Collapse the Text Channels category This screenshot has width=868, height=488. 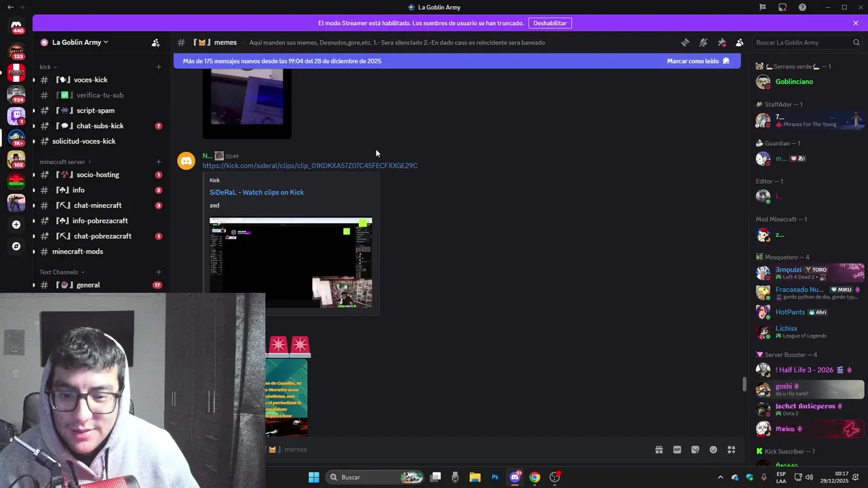[x=62, y=272]
